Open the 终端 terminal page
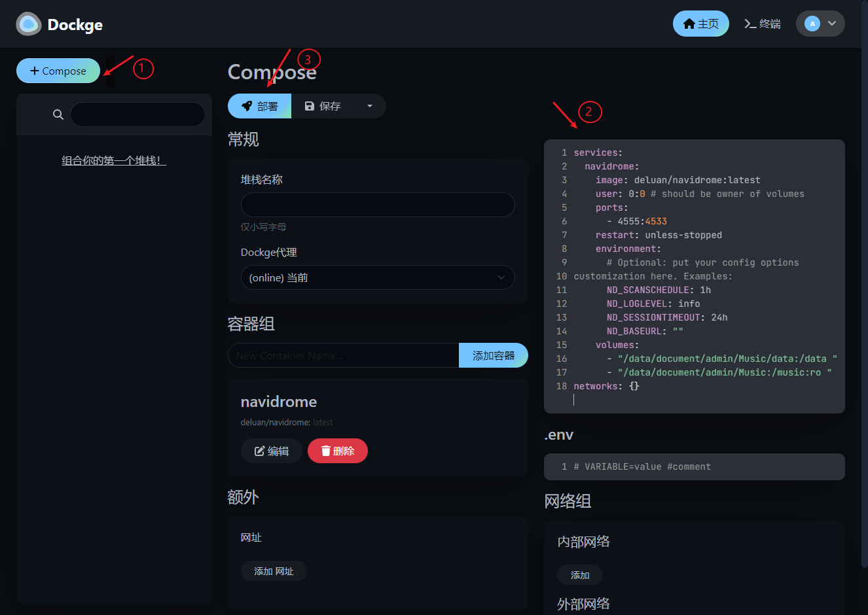 pos(763,24)
